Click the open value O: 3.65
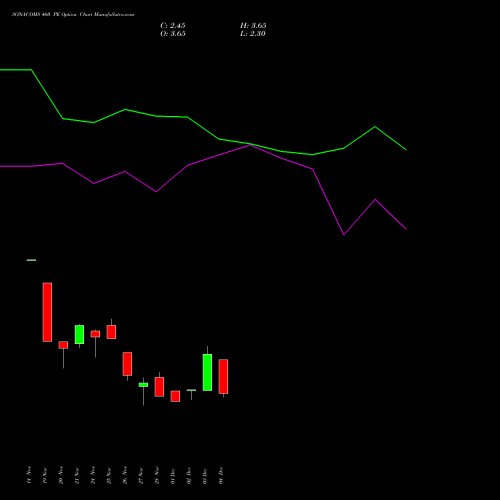This screenshot has width=500, height=500. pos(173,34)
